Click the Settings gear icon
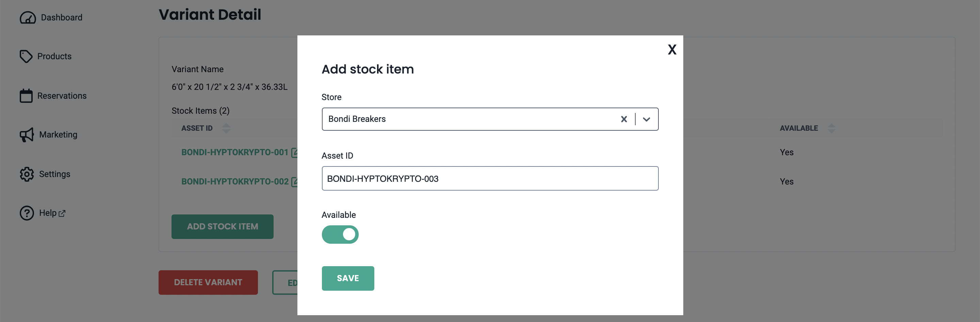980x322 pixels. click(27, 174)
